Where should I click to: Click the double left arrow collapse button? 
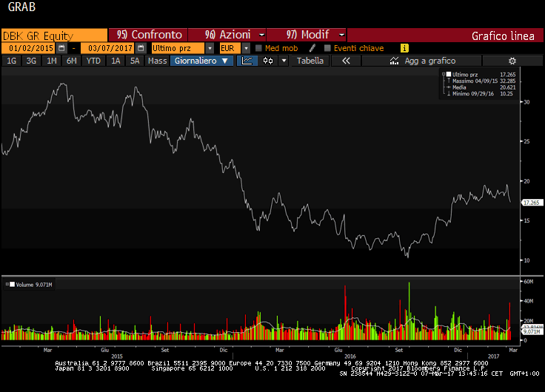[346, 61]
